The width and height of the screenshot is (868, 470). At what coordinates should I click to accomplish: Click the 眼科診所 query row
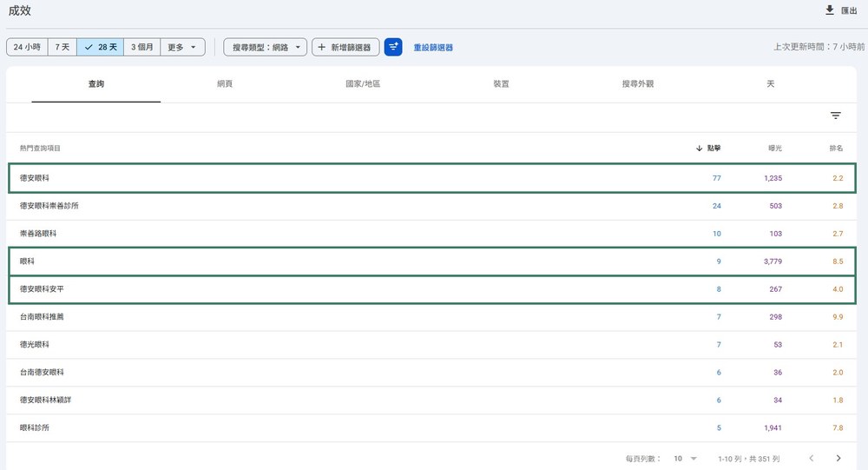[431, 428]
